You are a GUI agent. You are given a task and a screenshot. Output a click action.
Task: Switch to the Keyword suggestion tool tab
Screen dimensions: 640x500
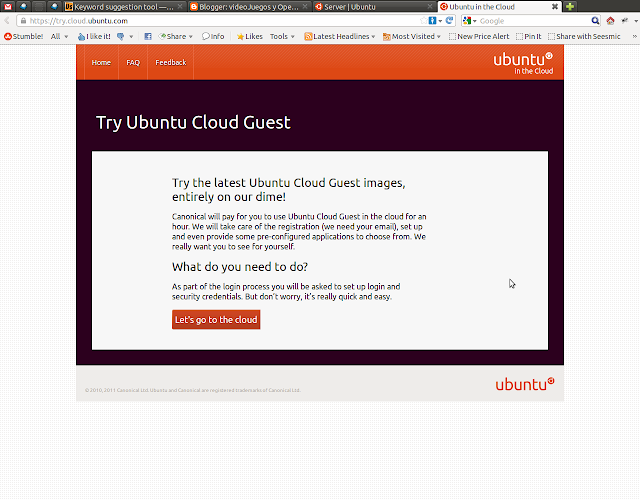[x=124, y=7]
